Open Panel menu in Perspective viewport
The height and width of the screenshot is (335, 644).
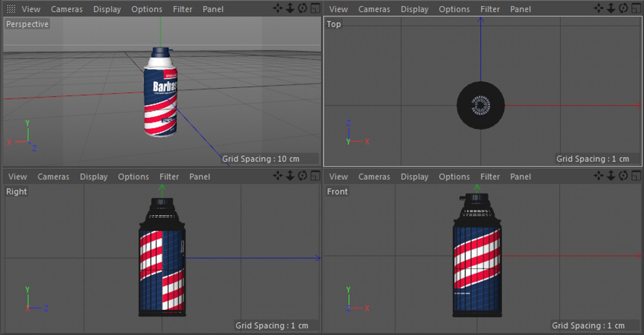point(213,9)
